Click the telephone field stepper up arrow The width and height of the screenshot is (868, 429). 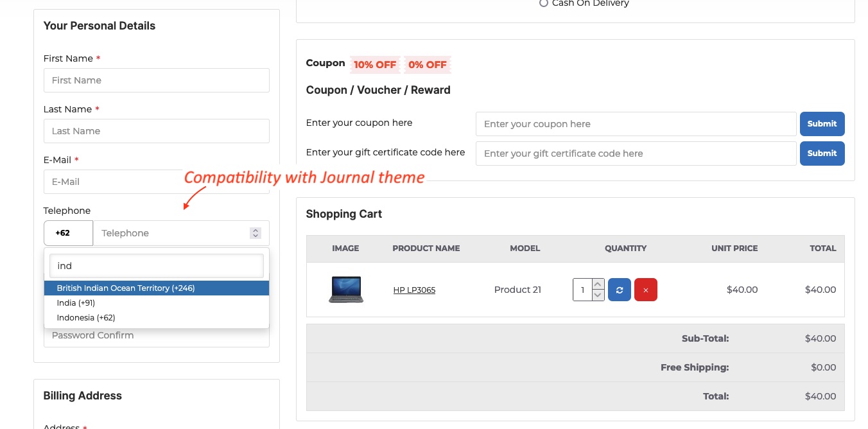tap(255, 229)
